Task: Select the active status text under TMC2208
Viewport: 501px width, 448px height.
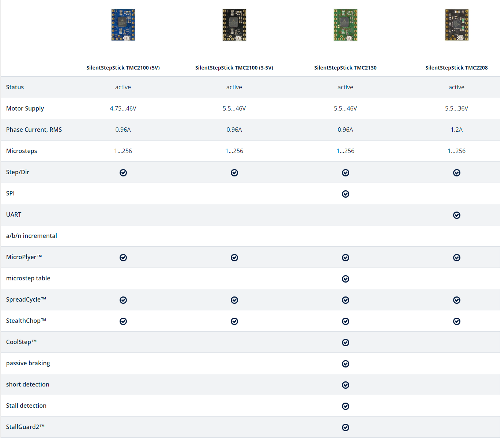Action: [x=456, y=87]
